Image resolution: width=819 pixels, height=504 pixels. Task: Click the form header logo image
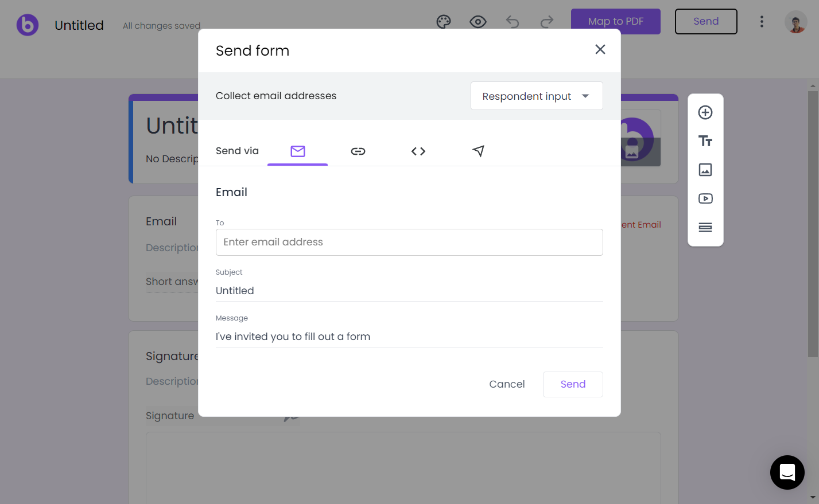coord(641,138)
